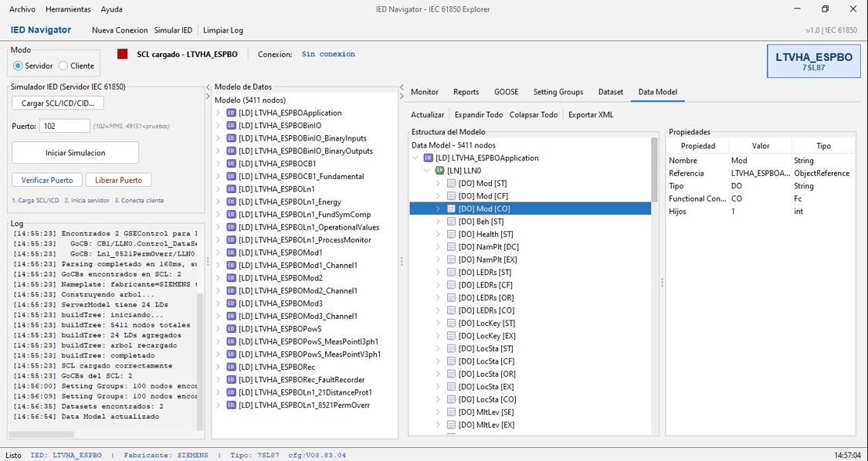Click the LD icon of LTVHA_ESPBOBinIO_BinaryOutputs
This screenshot has height=461, width=868.
click(232, 151)
